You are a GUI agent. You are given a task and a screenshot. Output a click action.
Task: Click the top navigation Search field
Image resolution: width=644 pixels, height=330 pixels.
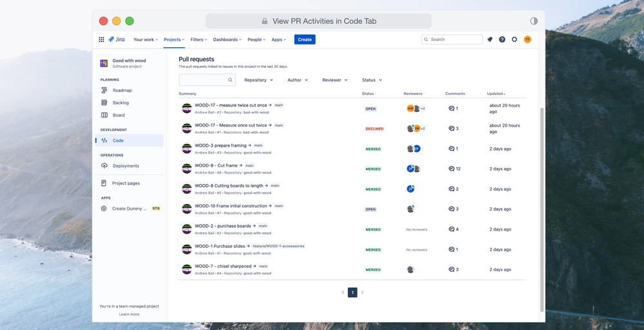[x=452, y=39]
